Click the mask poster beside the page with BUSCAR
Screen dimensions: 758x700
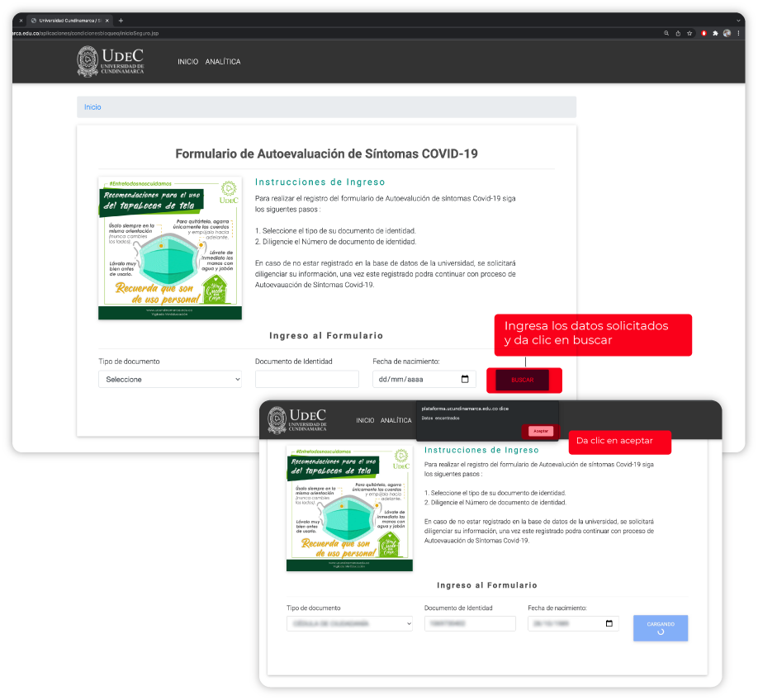[170, 248]
